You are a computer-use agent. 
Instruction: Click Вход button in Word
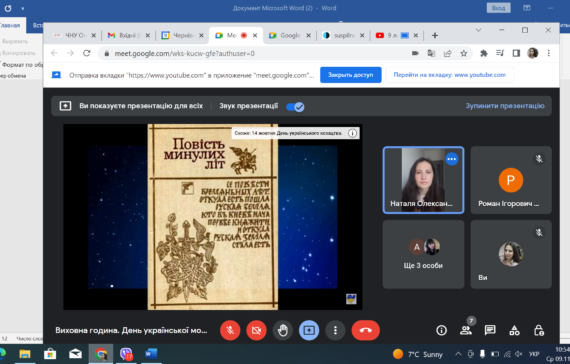pos(498,8)
